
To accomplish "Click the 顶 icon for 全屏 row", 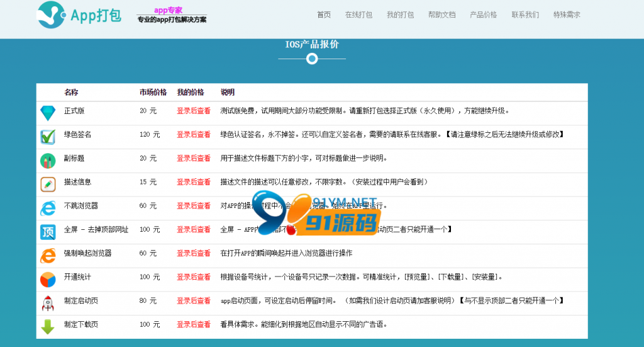I will (x=48, y=232).
